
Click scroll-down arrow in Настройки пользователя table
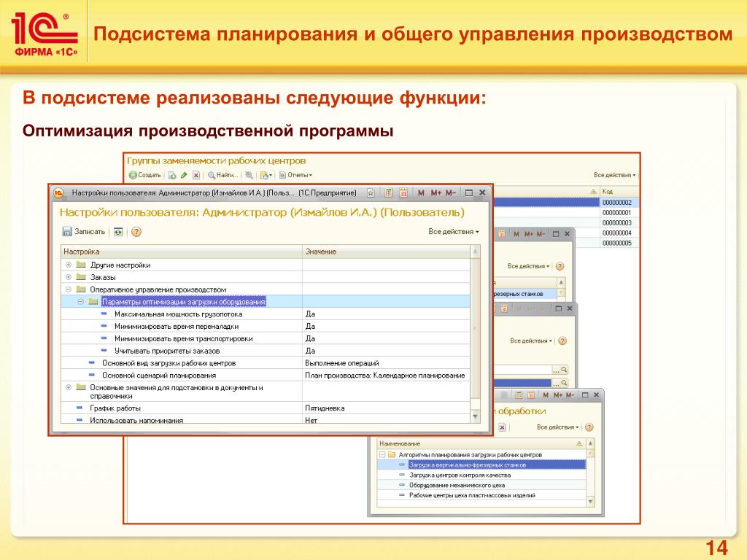click(x=475, y=416)
